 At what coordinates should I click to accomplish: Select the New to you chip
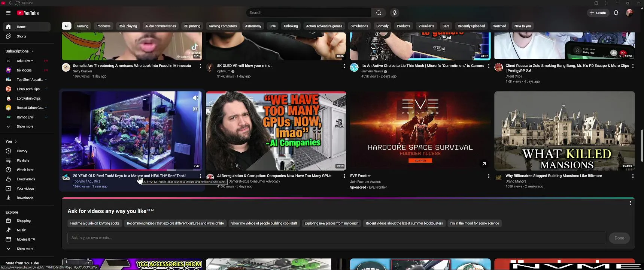tap(522, 26)
